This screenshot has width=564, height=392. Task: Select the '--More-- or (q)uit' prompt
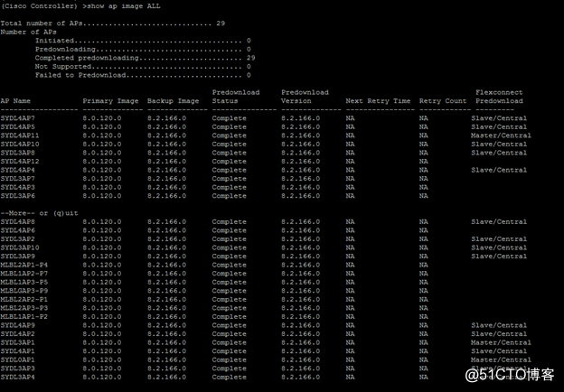[36, 213]
